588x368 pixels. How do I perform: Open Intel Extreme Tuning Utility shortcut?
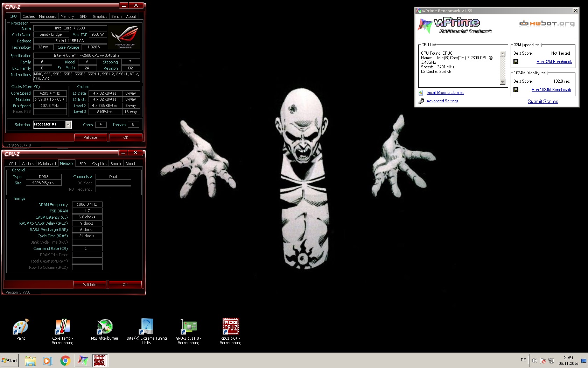(x=147, y=331)
